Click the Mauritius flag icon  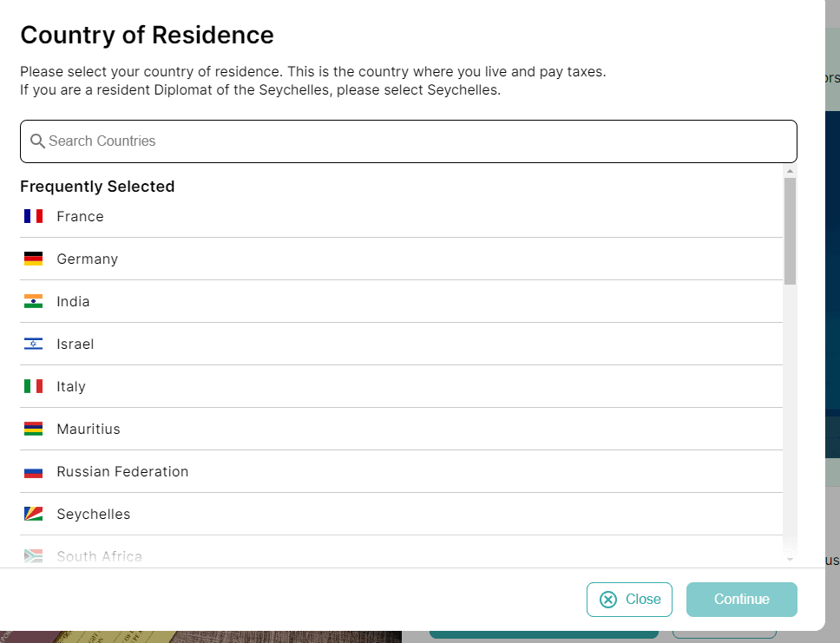33,429
